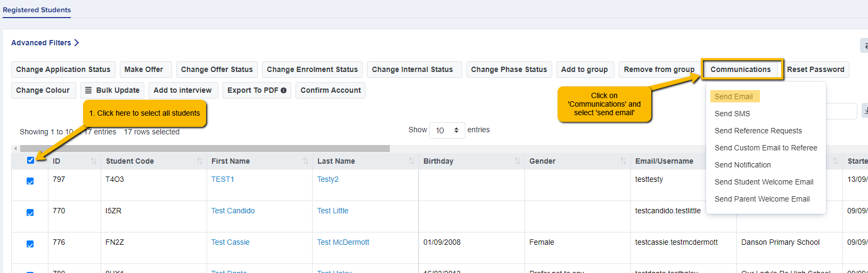This screenshot has height=273, width=868.
Task: Click the Change Application Status button
Action: tap(63, 69)
